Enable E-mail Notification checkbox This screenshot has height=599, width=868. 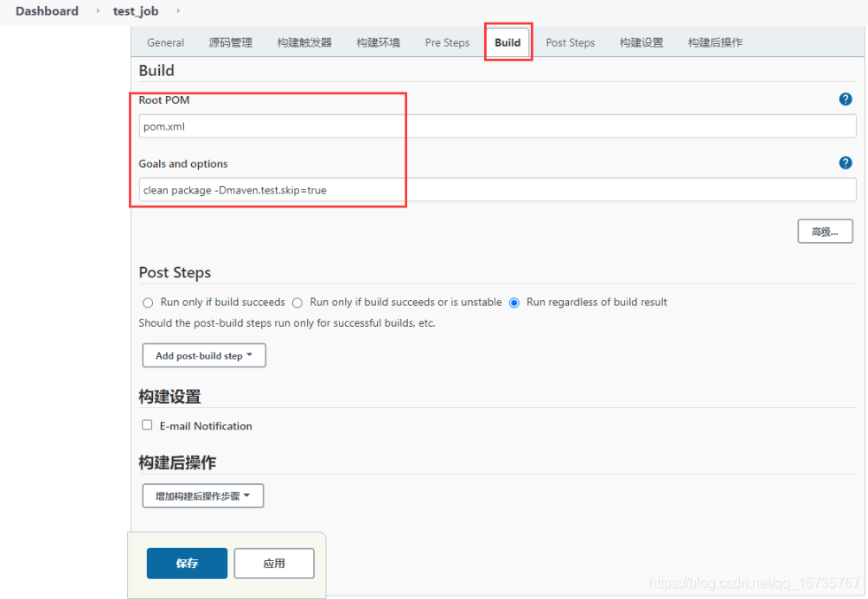click(x=147, y=425)
